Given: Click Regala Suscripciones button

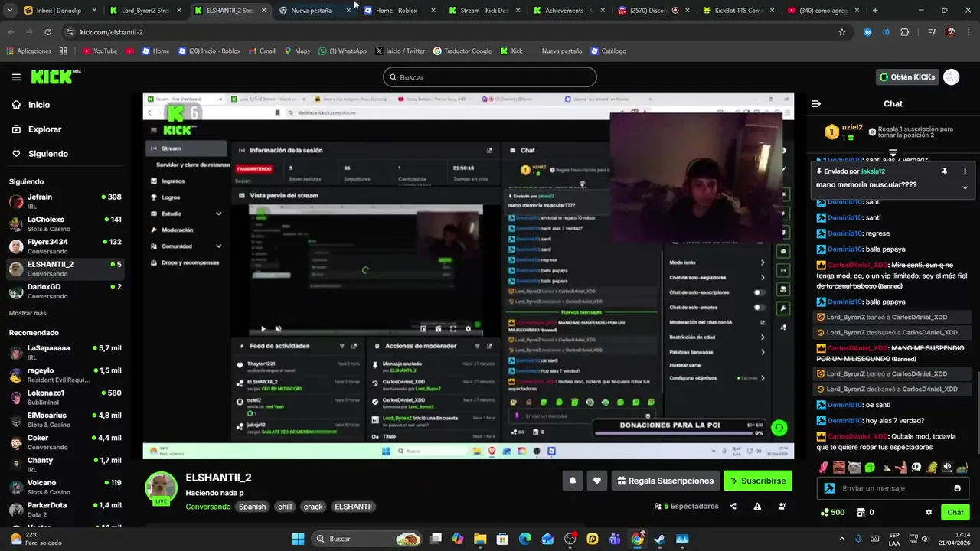Looking at the screenshot, I should click(x=665, y=481).
